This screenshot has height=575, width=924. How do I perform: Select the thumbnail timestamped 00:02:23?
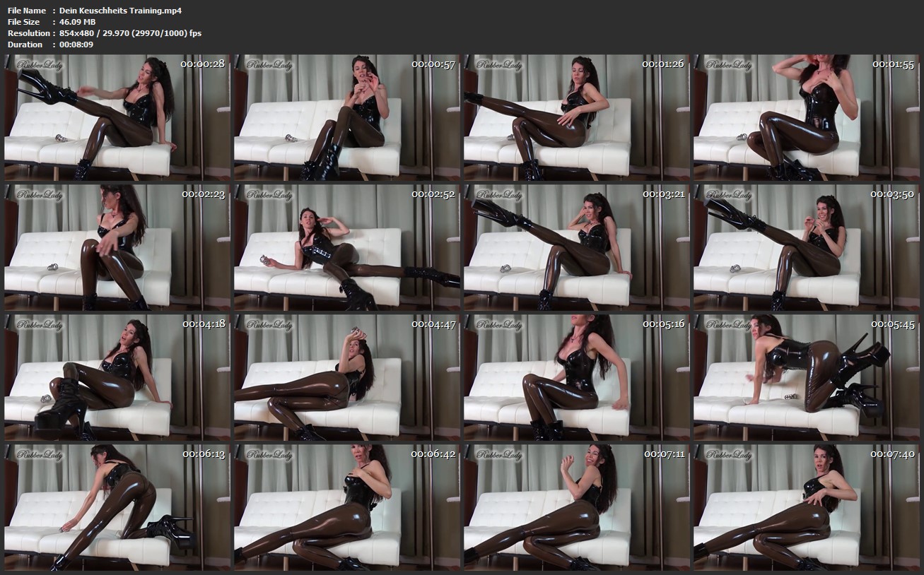(x=117, y=247)
